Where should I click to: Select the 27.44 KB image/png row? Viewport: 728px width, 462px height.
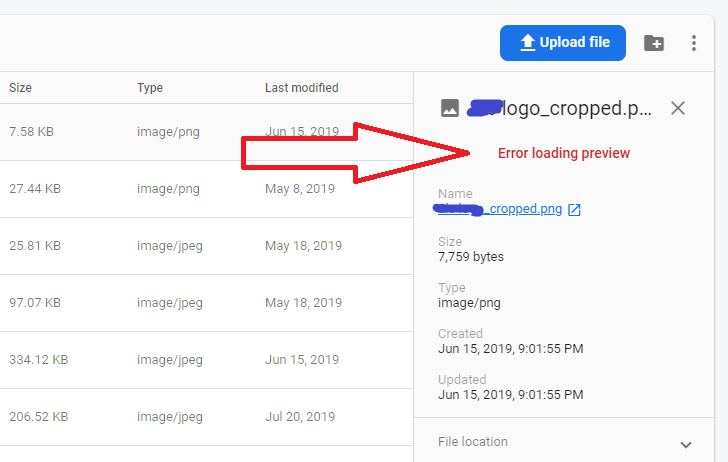click(207, 189)
